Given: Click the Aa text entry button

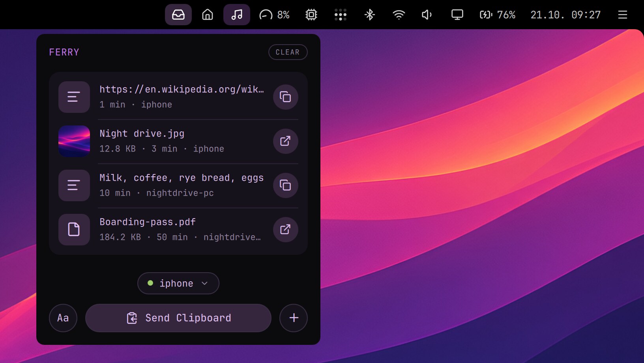Looking at the screenshot, I should click(x=63, y=318).
